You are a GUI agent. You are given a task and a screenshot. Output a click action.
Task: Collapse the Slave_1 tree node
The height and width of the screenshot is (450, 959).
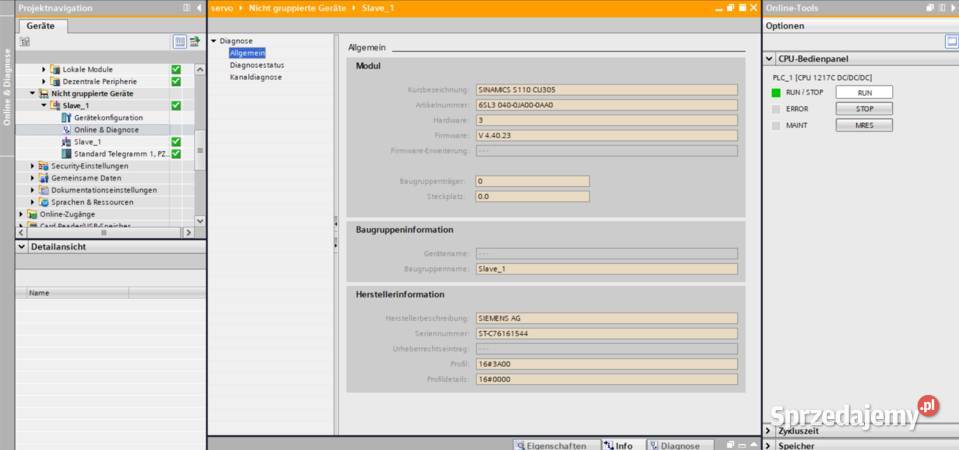[44, 105]
